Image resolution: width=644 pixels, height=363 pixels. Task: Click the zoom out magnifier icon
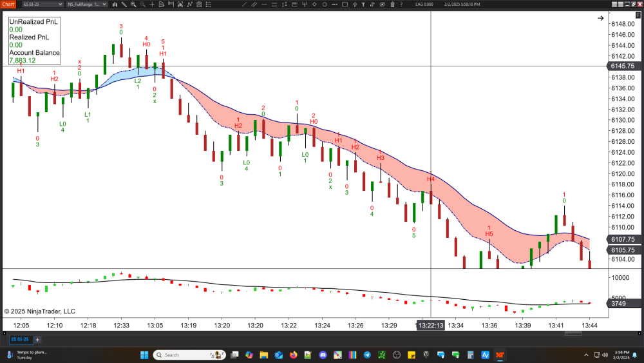(142, 5)
